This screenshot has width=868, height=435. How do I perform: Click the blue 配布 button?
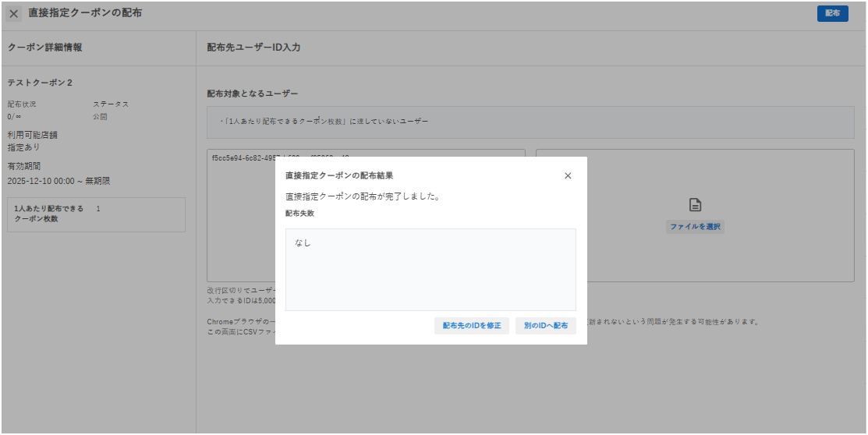click(833, 13)
